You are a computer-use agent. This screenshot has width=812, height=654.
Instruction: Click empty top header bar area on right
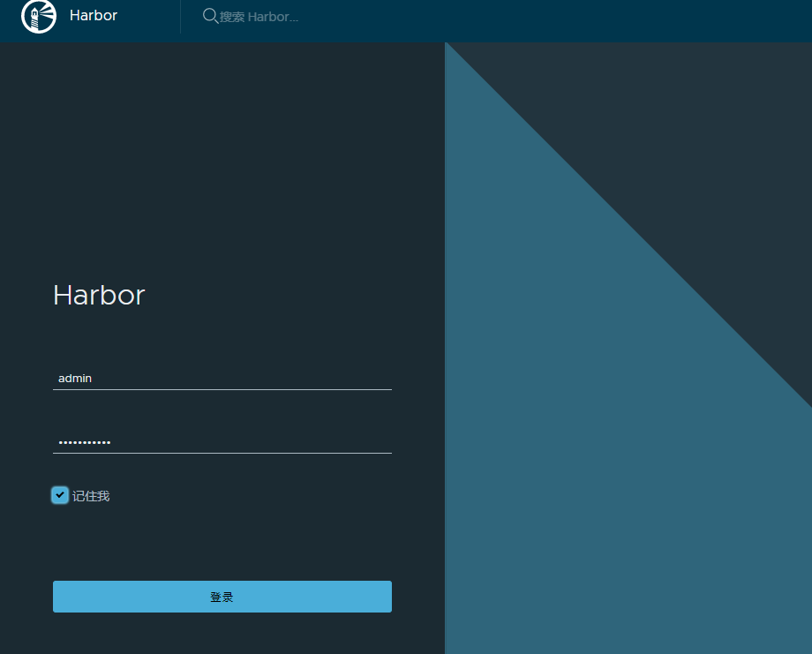coord(618,18)
